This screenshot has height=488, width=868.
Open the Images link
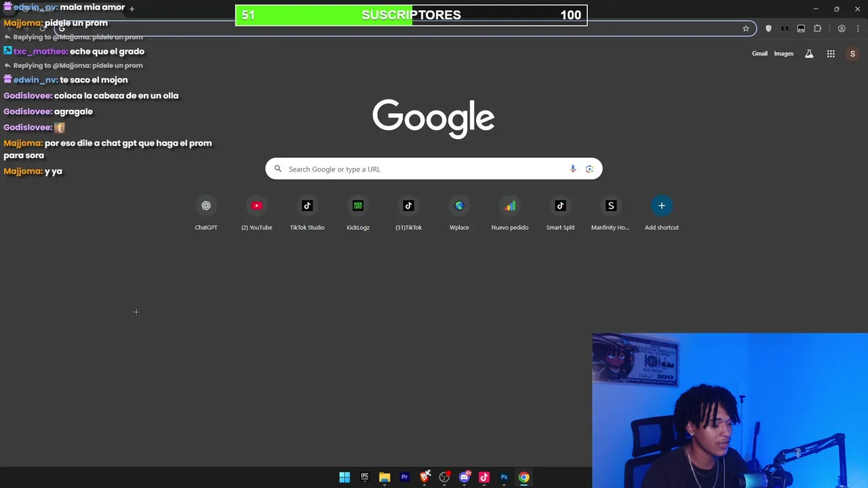click(783, 54)
